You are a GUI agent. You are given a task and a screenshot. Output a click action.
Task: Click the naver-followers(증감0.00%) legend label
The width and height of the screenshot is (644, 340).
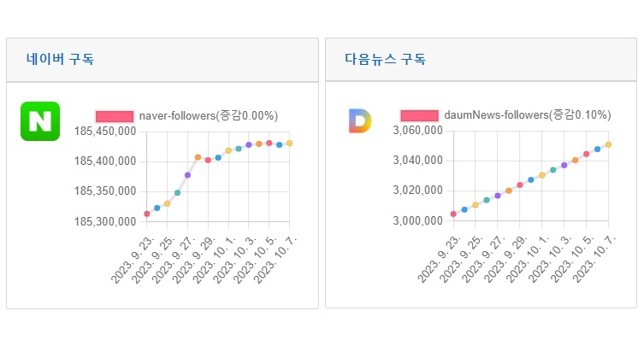[209, 116]
